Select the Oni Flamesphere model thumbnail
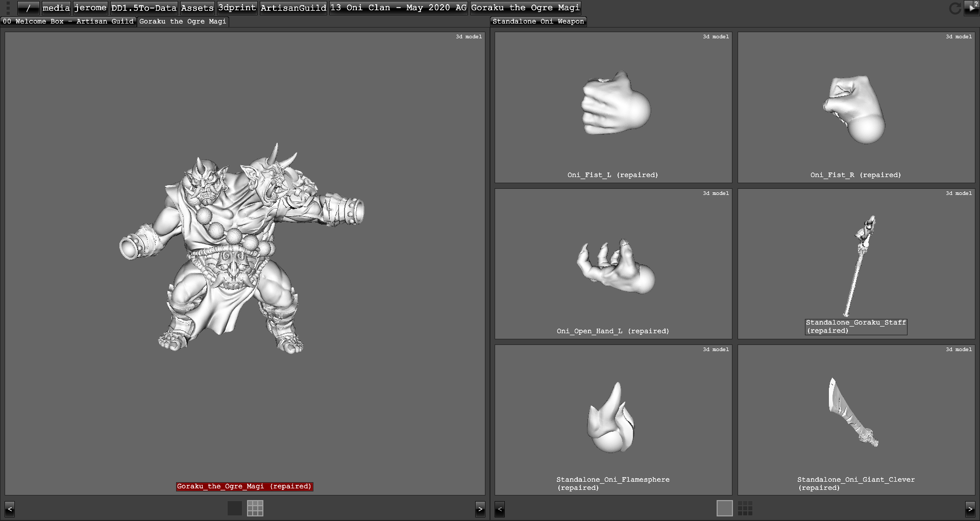This screenshot has height=521, width=980. pyautogui.click(x=613, y=419)
